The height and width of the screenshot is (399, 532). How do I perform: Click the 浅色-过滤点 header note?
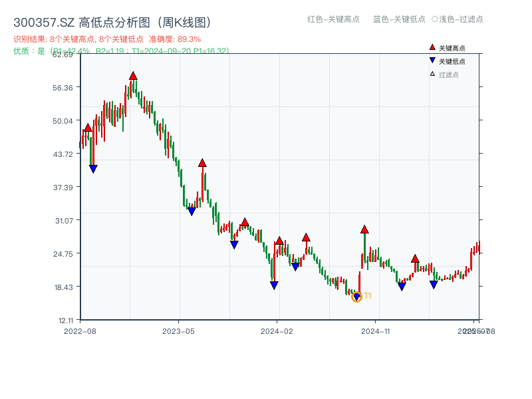[461, 19]
